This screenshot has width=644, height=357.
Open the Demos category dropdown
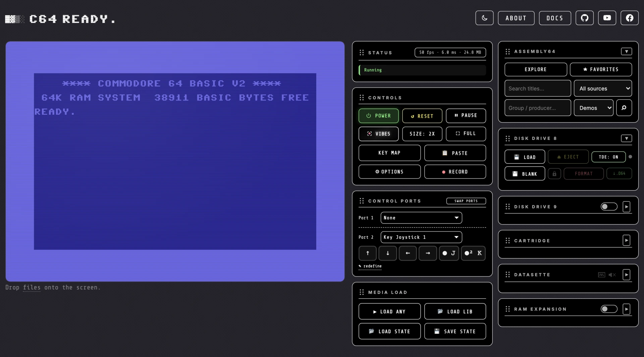[x=594, y=108]
